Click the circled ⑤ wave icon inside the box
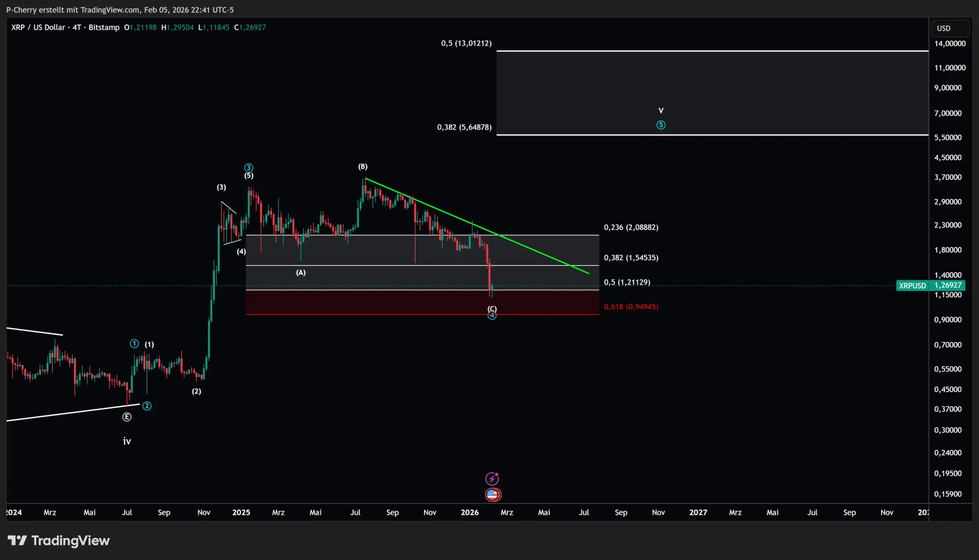Screen dimensions: 979x560 (x=661, y=125)
